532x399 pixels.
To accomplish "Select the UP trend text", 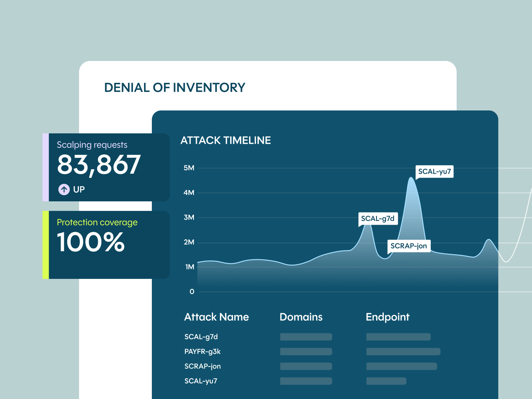I will pos(79,190).
